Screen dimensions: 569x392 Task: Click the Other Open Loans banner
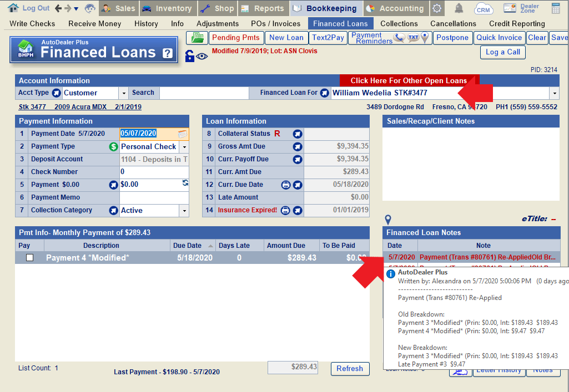point(409,80)
